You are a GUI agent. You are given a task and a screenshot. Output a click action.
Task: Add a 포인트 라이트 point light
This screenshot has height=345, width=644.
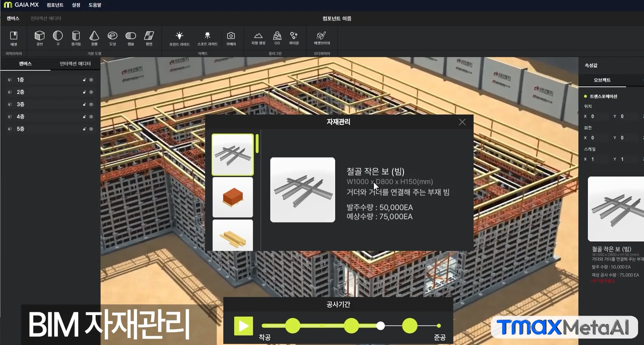[179, 39]
